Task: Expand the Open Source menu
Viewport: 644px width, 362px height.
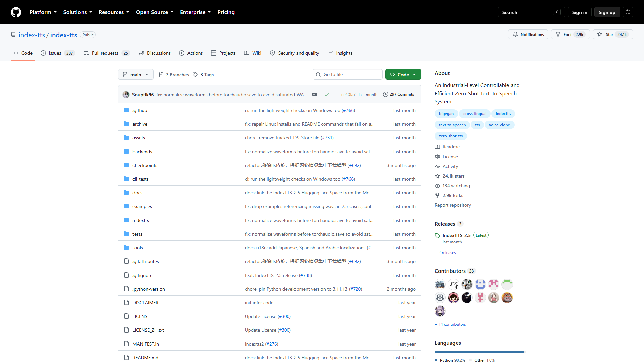Action: pos(155,12)
